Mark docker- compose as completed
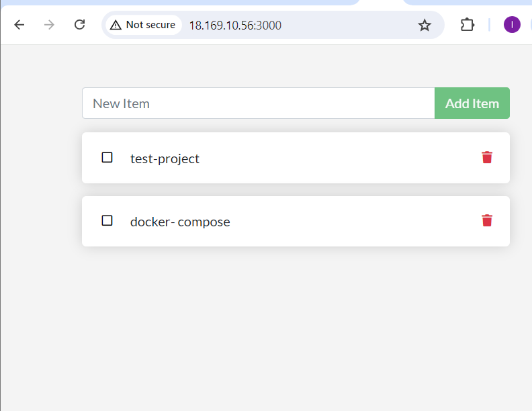This screenshot has height=411, width=532. (107, 221)
